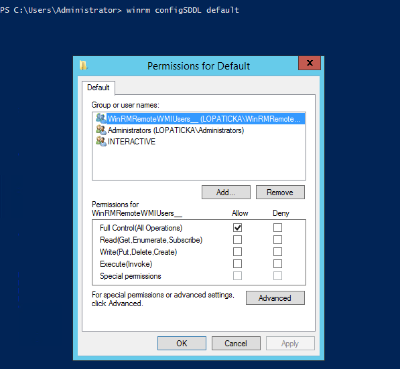Click the Apply button

tap(290, 343)
